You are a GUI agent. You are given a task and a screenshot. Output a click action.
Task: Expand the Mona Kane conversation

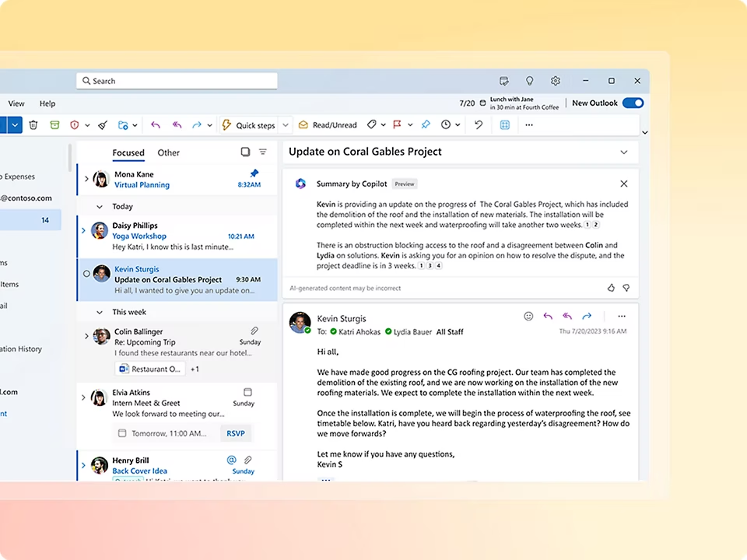pos(86,179)
